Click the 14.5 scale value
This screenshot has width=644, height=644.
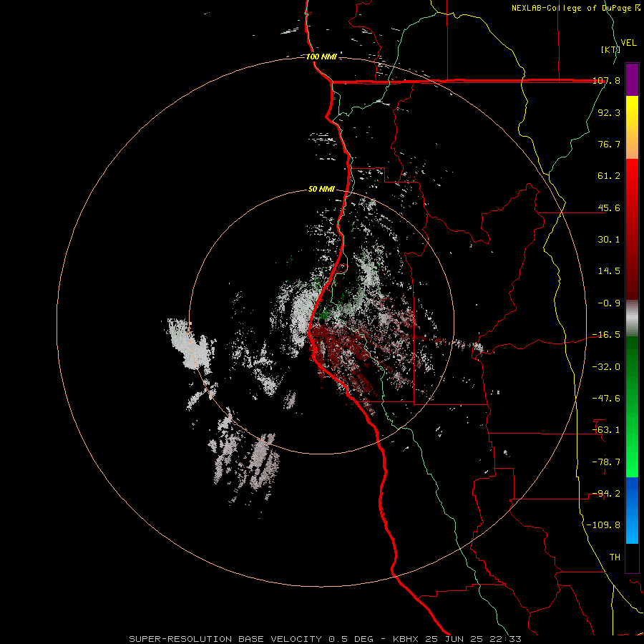pyautogui.click(x=609, y=271)
